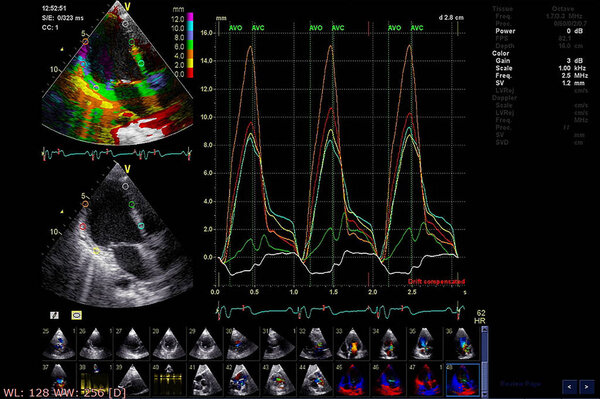Screen dimensions: 600x399
Task: Click the SV 1.2 mm parameter
Action: click(541, 83)
